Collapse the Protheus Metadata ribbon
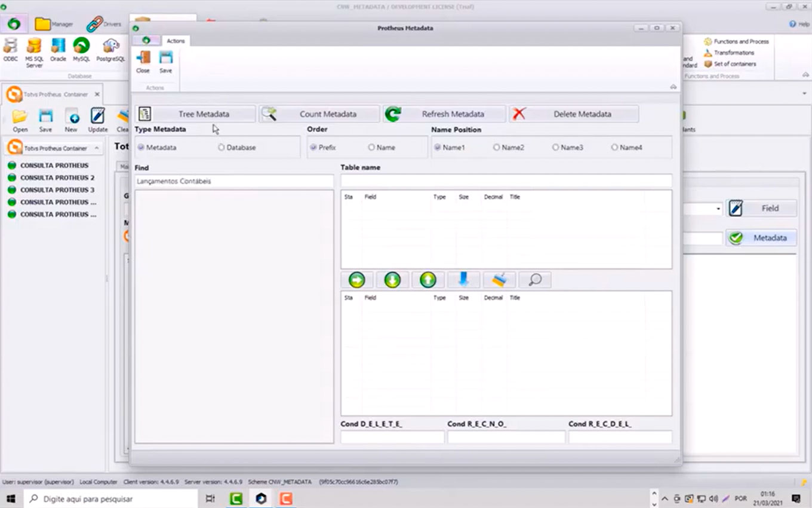The image size is (812, 508). point(673,87)
